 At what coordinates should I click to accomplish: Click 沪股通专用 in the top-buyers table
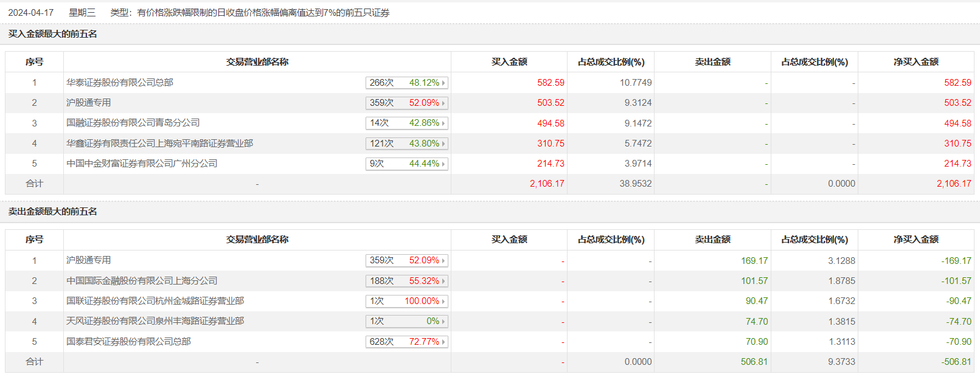pos(89,103)
